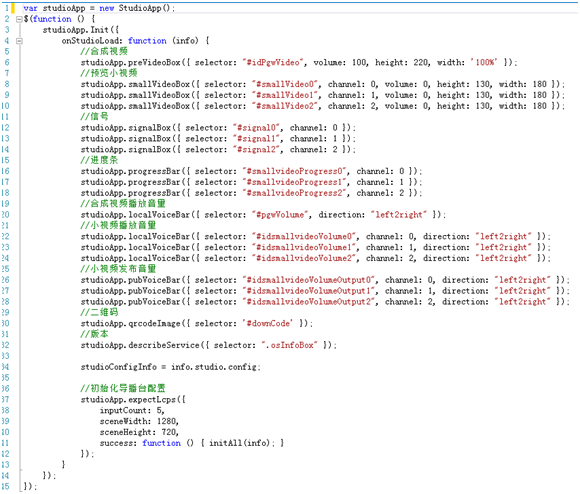Image resolution: width=580 pixels, height=494 pixels.
Task: Click the '#smallVideo2' selector string
Action: coord(285,106)
